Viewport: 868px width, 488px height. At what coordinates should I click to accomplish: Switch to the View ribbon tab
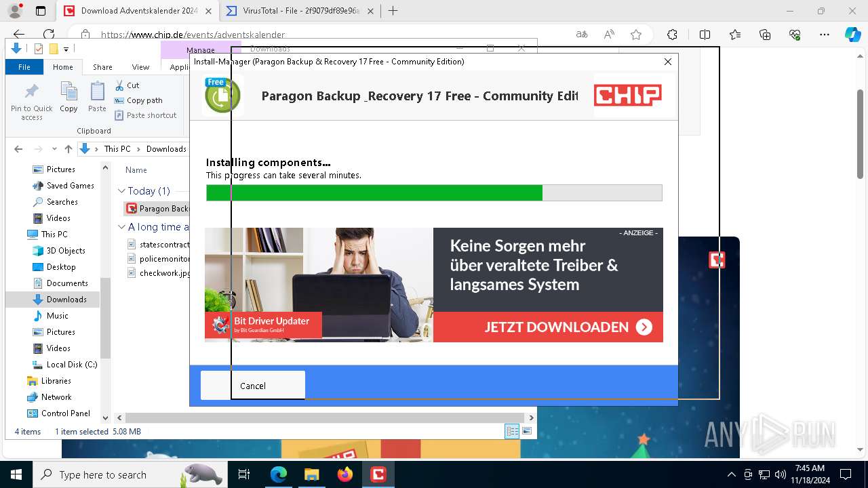pos(140,67)
